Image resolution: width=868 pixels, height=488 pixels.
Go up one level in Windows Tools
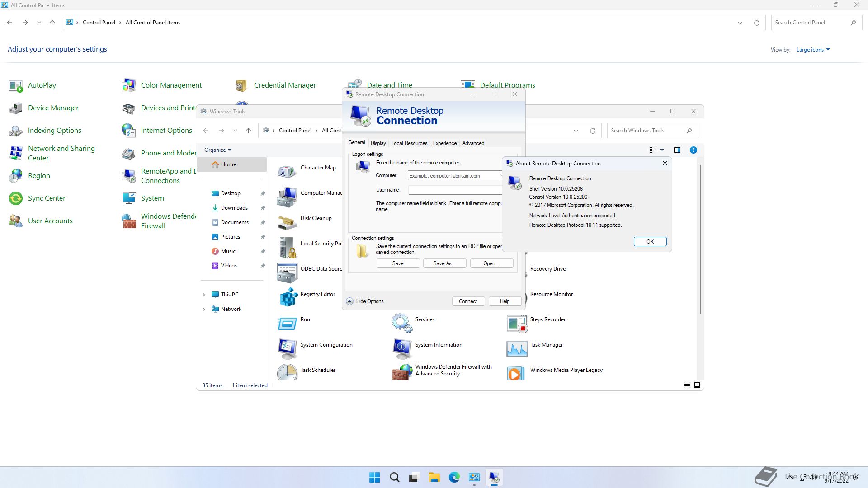[x=248, y=131]
